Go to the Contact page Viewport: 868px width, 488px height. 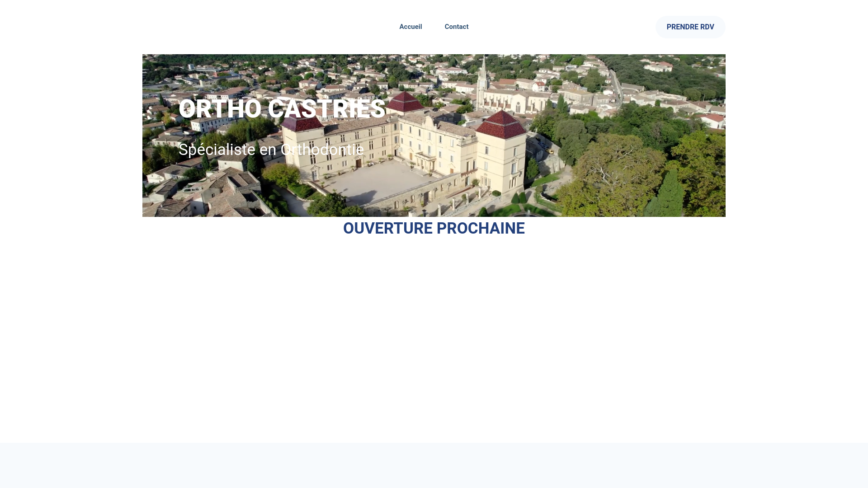(457, 27)
